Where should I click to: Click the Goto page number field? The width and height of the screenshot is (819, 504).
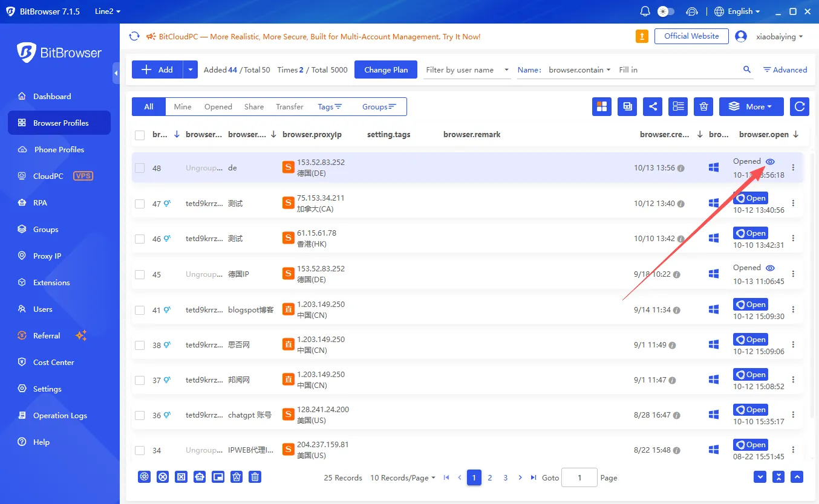(x=579, y=477)
